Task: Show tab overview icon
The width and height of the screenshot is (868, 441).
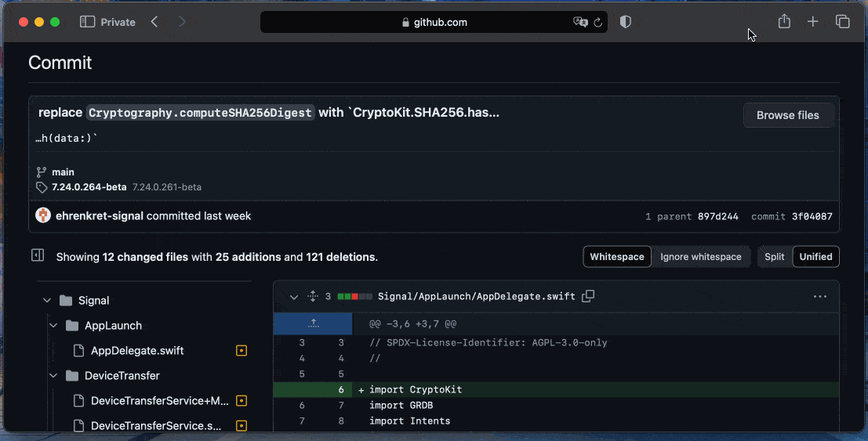Action: click(842, 22)
